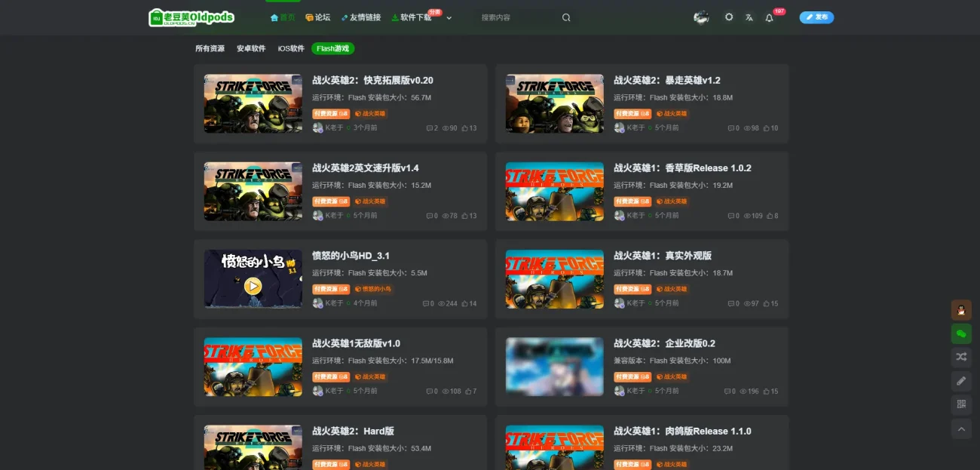This screenshot has width=980, height=470.
Task: Open the user avatar in header
Action: (702, 17)
